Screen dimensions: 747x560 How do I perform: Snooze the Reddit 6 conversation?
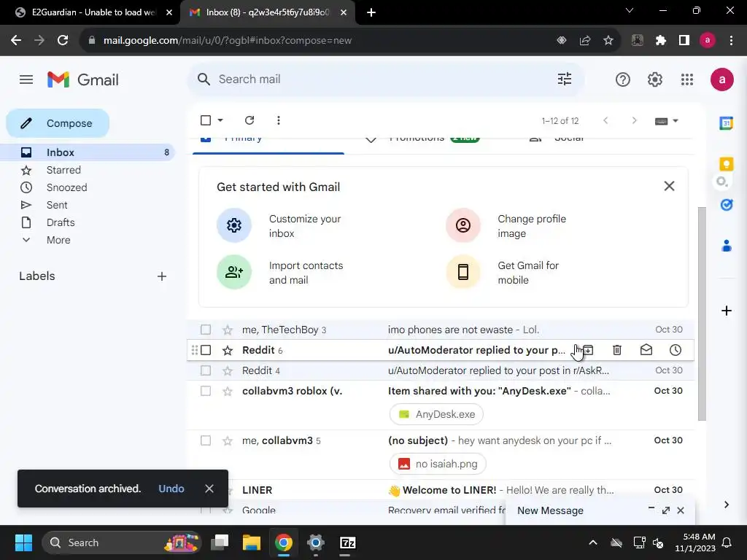click(x=675, y=350)
